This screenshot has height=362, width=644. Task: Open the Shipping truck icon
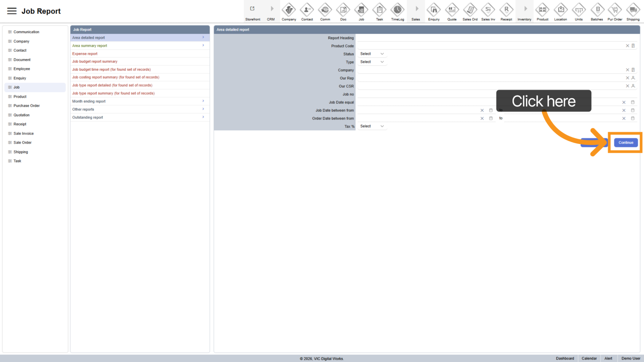(x=633, y=10)
